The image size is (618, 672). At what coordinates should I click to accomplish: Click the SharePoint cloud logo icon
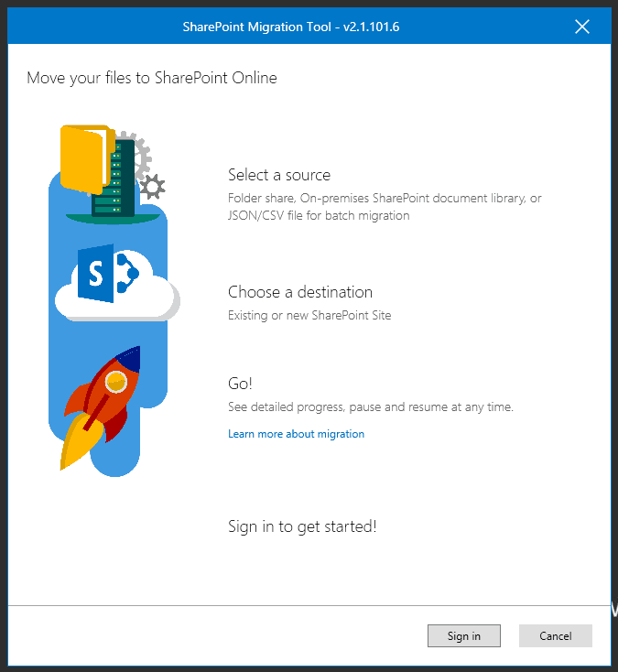pyautogui.click(x=117, y=283)
